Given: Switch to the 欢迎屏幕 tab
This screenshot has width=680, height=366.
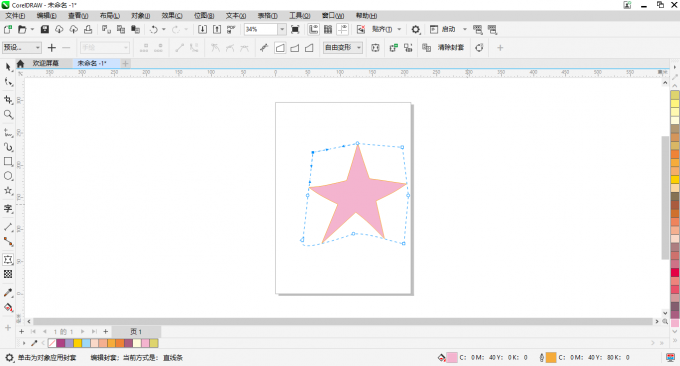Looking at the screenshot, I should point(46,63).
